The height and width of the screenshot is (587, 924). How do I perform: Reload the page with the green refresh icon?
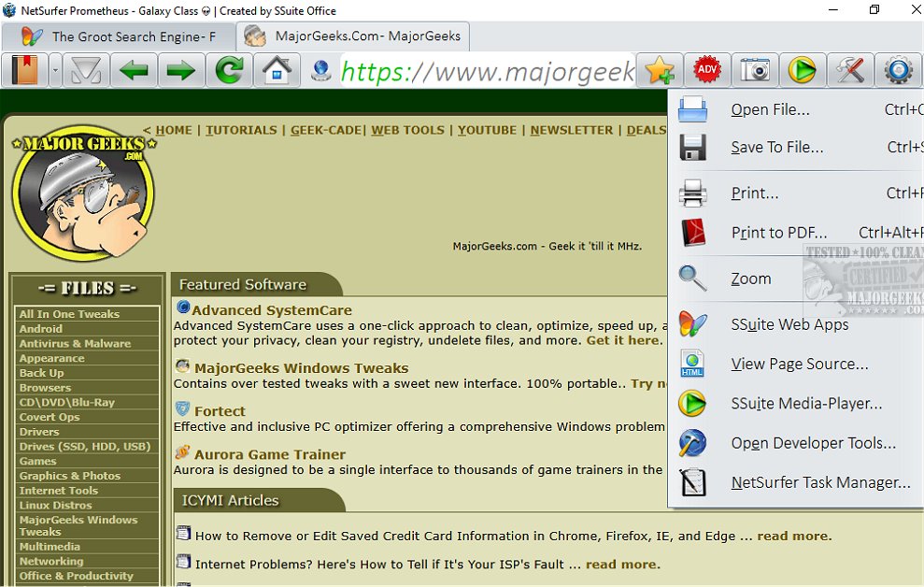pyautogui.click(x=229, y=70)
